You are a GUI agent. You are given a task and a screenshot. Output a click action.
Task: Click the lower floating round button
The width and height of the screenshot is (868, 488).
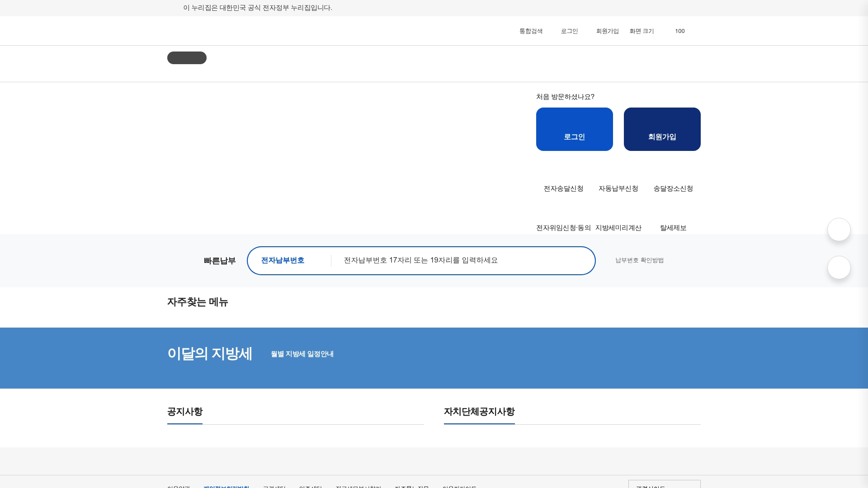[839, 267]
